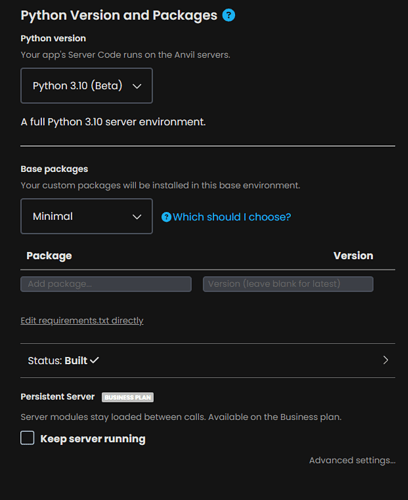Click the Business Plan badge

click(128, 397)
